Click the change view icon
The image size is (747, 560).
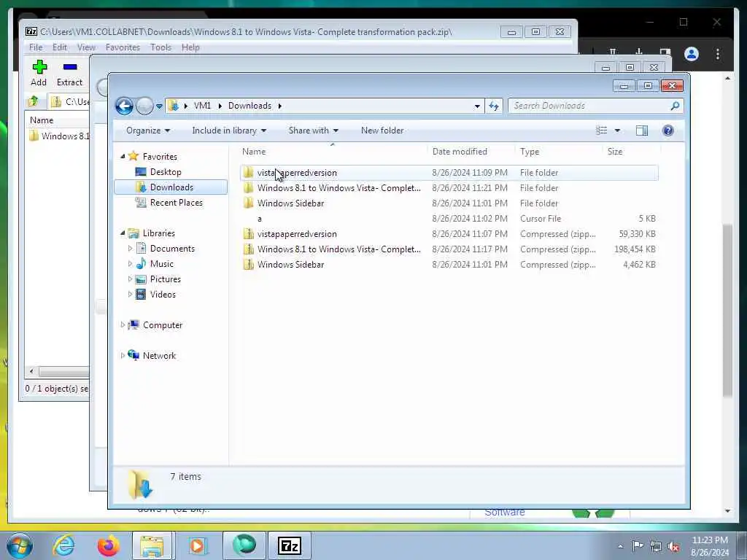click(x=602, y=131)
